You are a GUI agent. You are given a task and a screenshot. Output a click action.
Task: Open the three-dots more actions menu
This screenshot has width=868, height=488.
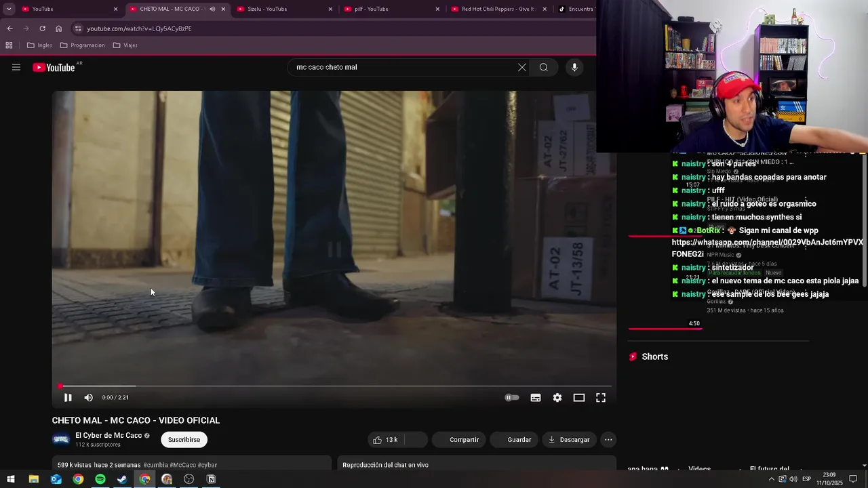pos(608,440)
